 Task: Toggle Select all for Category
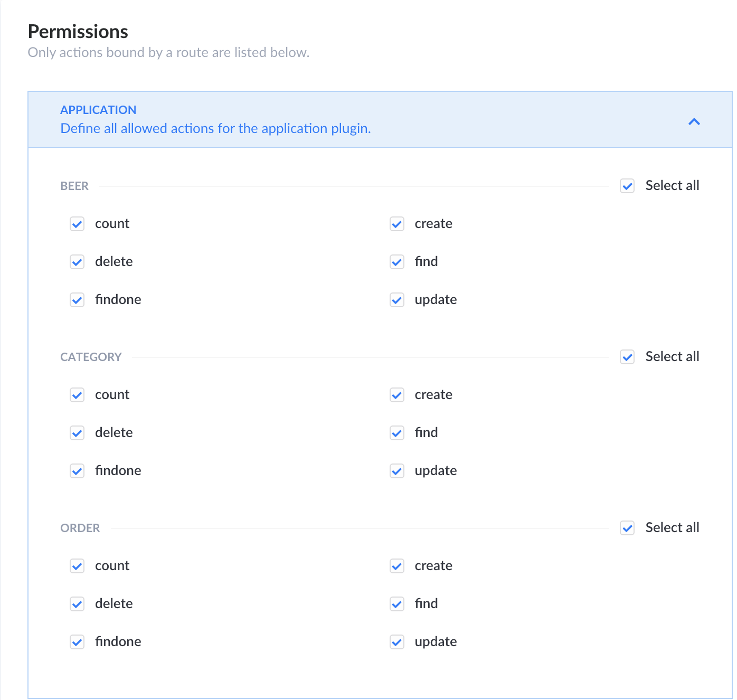point(627,357)
